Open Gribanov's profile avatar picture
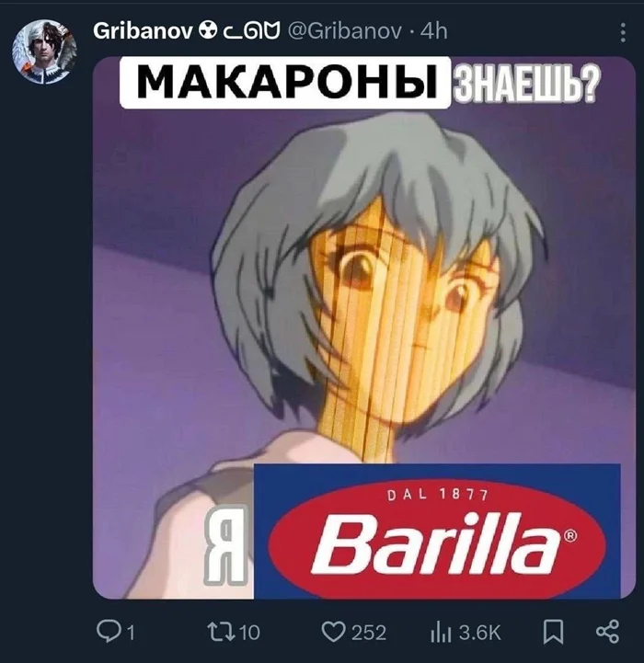The width and height of the screenshot is (644, 663). coord(44,51)
